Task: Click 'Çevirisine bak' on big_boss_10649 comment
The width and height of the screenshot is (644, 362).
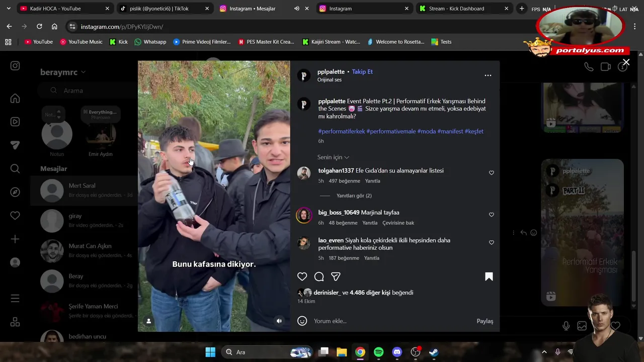Action: coord(398,223)
